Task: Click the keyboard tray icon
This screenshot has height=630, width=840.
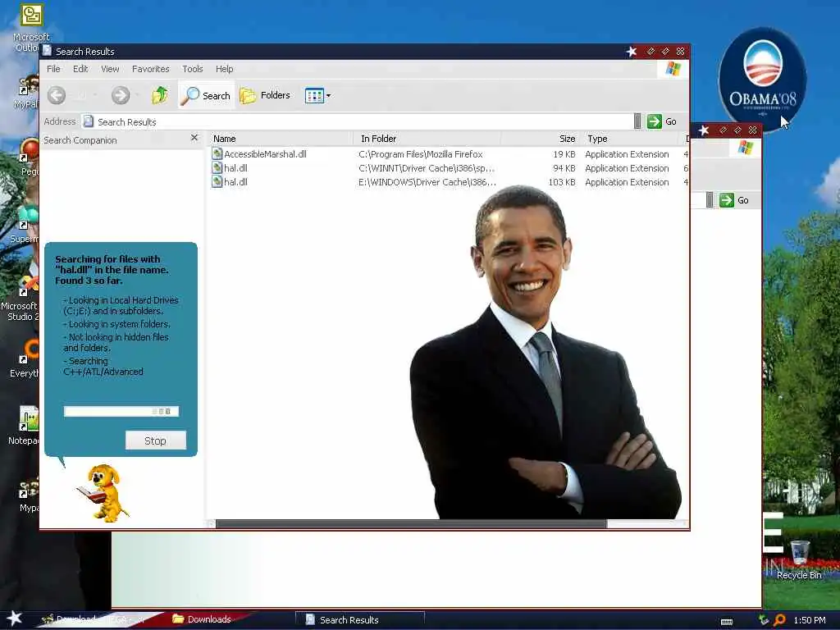Action: 727,622
